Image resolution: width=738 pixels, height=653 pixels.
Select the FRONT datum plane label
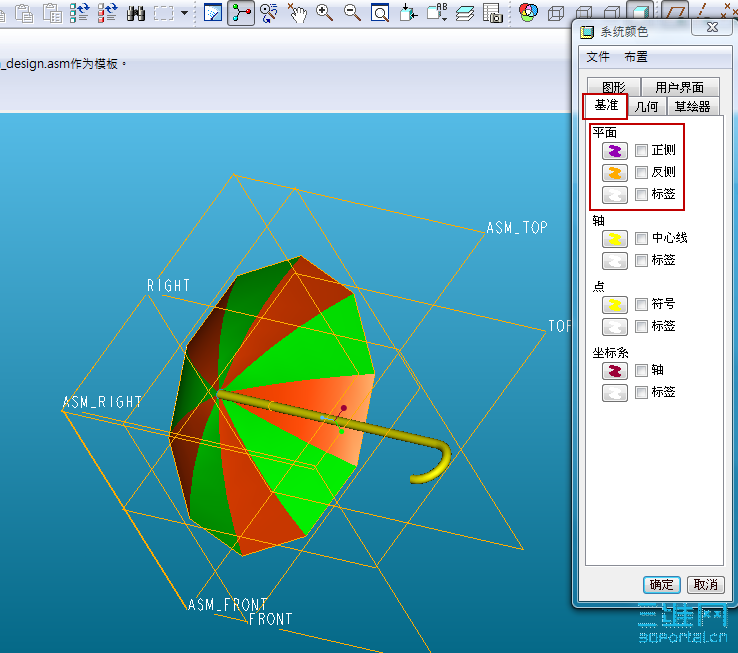click(x=270, y=619)
